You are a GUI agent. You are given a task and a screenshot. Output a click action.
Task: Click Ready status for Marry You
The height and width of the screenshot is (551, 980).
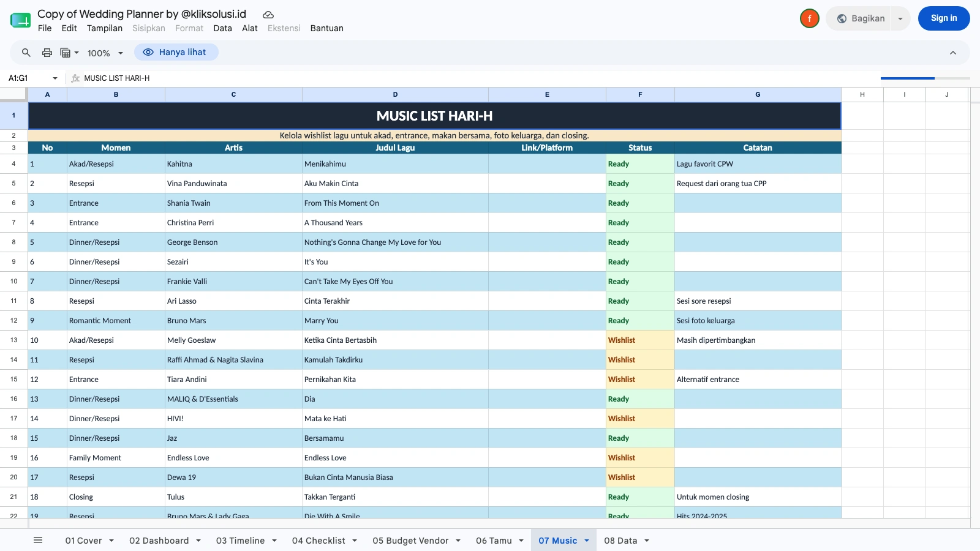[640, 321]
